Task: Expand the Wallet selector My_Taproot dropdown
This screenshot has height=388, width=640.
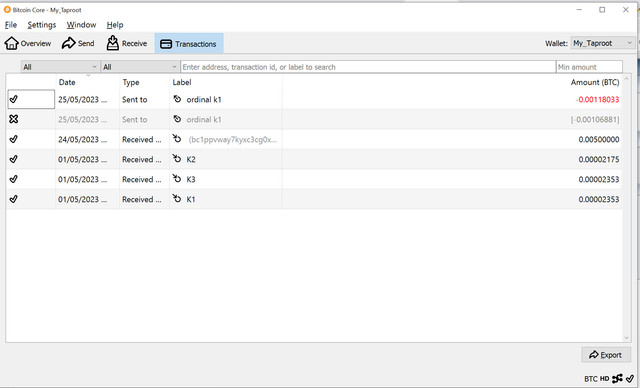Action: [603, 43]
